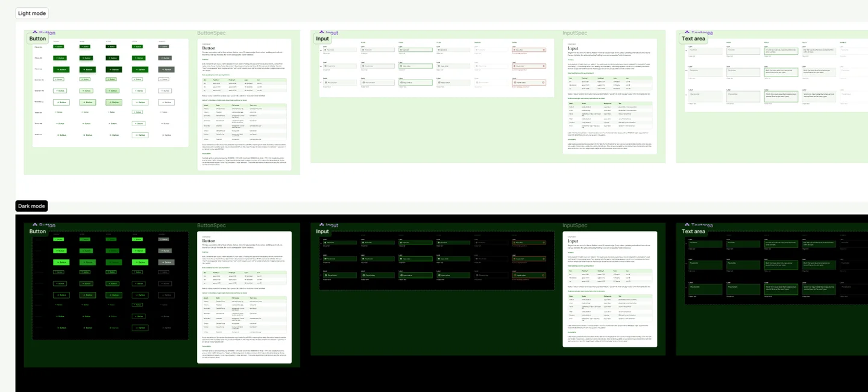Select the Text area section tag in Dark mode
The width and height of the screenshot is (868, 392).
pos(693,231)
